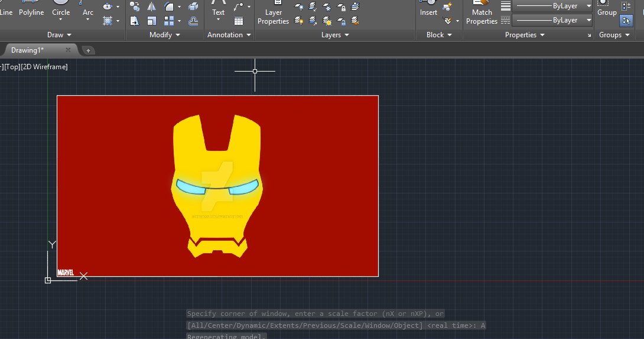Open the upper ByLayer dropdown
This screenshot has height=339, width=644.
pyautogui.click(x=588, y=6)
